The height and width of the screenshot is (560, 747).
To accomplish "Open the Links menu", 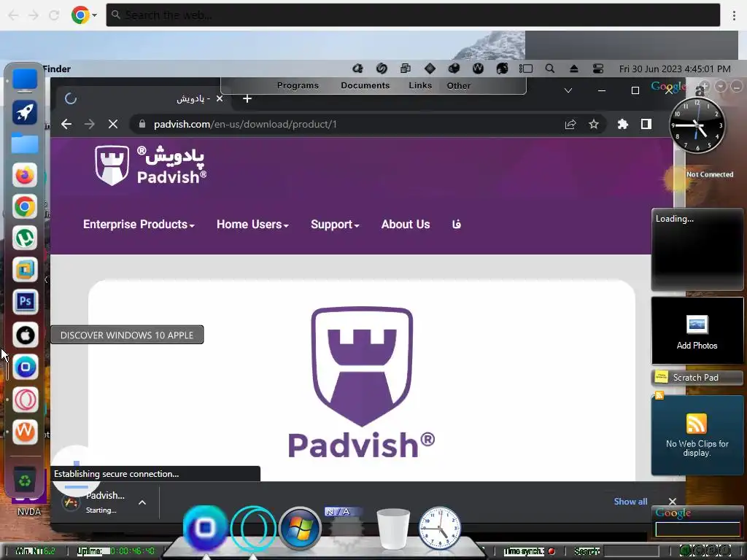I will 420,86.
